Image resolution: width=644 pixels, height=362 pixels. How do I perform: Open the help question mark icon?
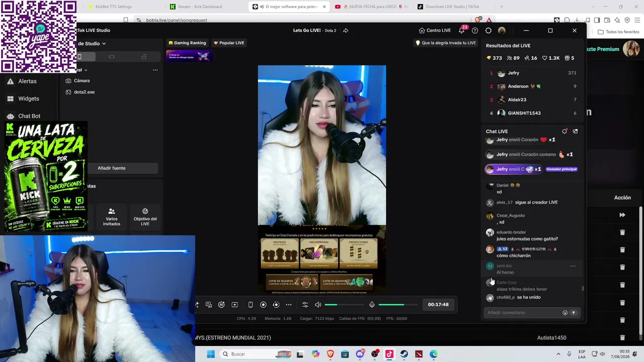click(475, 31)
